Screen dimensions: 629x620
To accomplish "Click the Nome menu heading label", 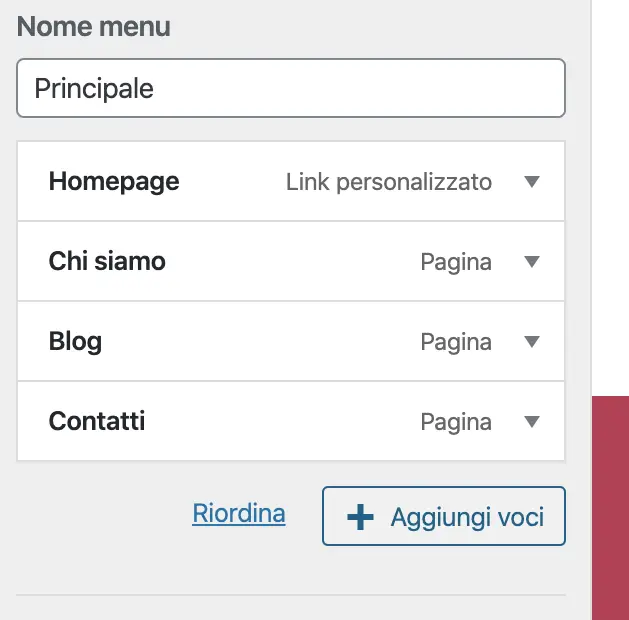I will click(x=94, y=27).
